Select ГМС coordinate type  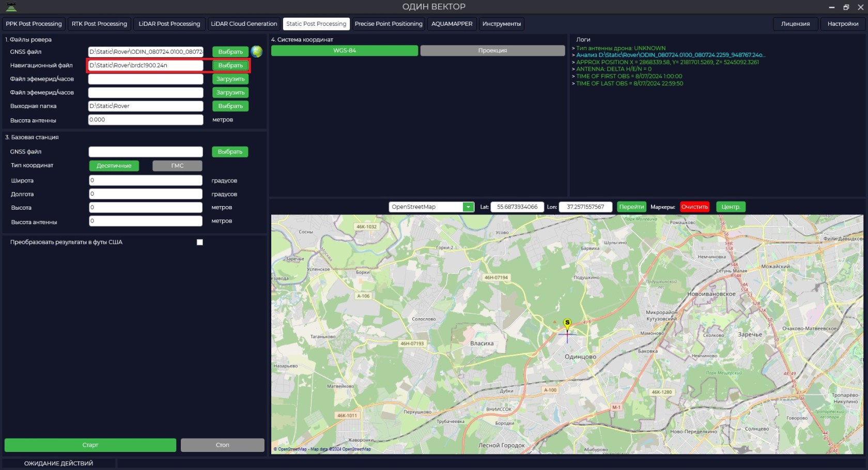pyautogui.click(x=177, y=166)
